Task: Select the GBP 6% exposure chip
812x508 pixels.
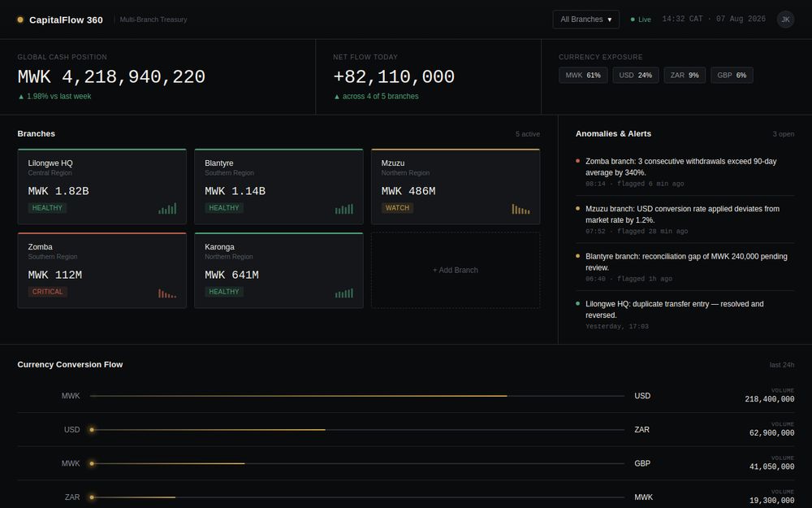Action: point(732,75)
